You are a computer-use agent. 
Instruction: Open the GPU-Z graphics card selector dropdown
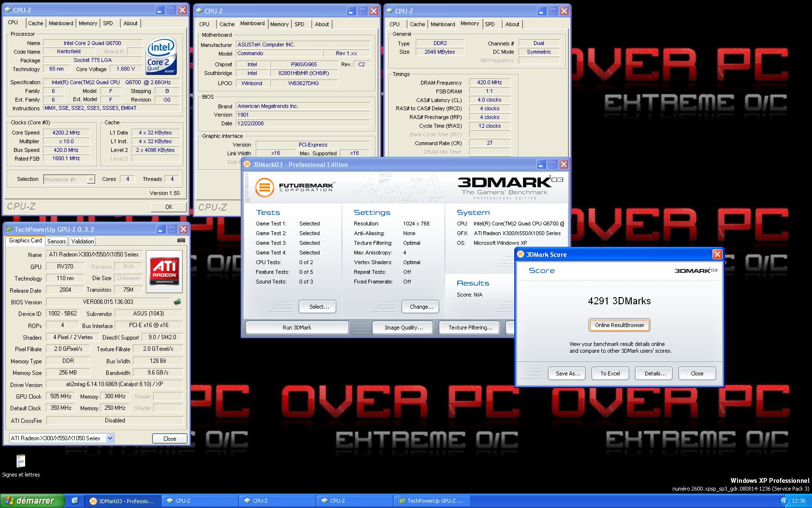[110, 438]
